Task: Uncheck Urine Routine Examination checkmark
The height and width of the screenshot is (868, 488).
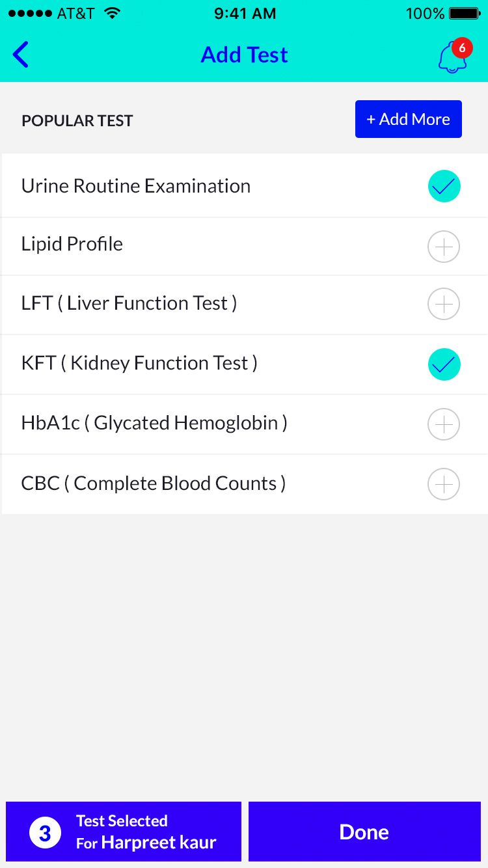Action: coord(444,186)
